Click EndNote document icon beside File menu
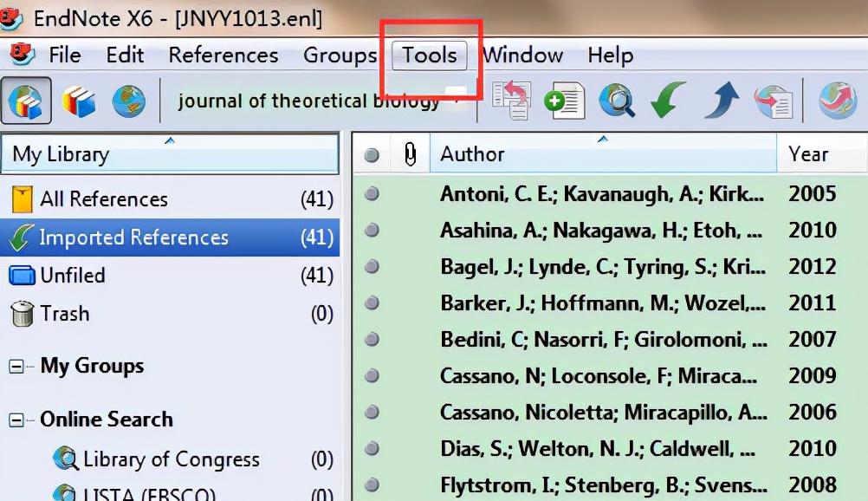Image resolution: width=868 pixels, height=501 pixels. (x=23, y=55)
